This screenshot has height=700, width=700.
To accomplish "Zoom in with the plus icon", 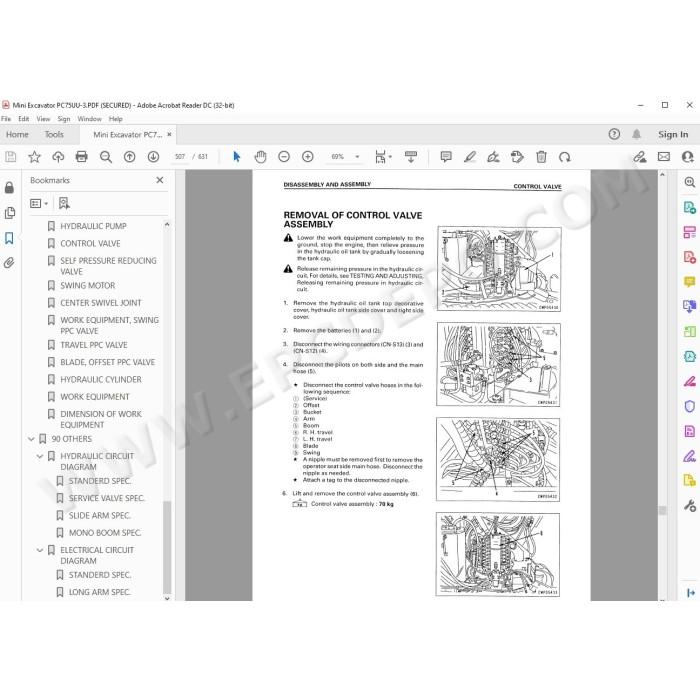I will tap(308, 157).
